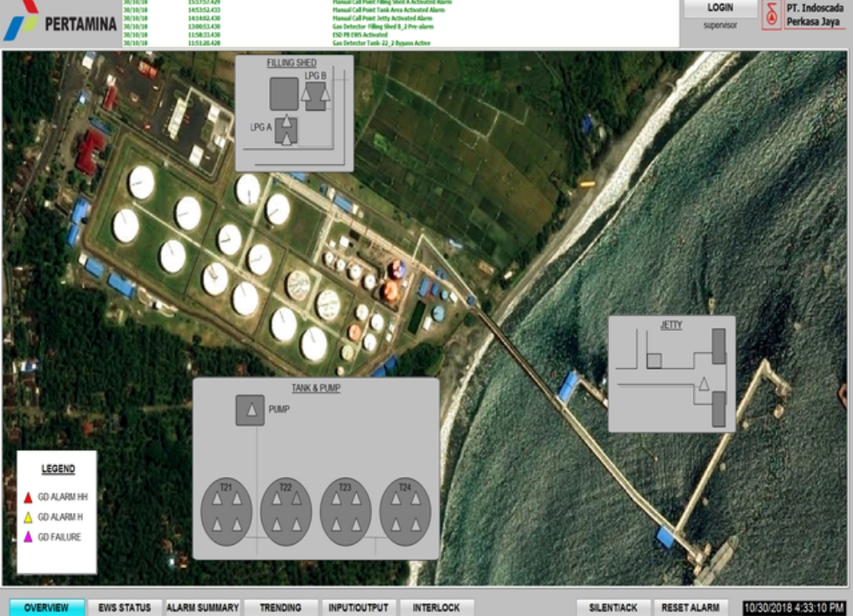Go to the TRENDING tab
The height and width of the screenshot is (616, 853).
point(280,608)
